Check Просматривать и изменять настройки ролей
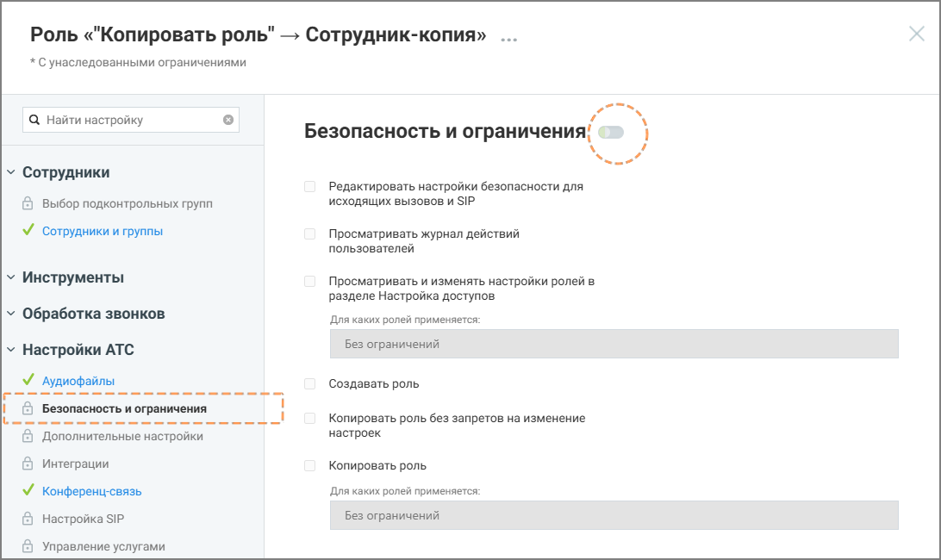Image resolution: width=941 pixels, height=560 pixels. (x=309, y=282)
